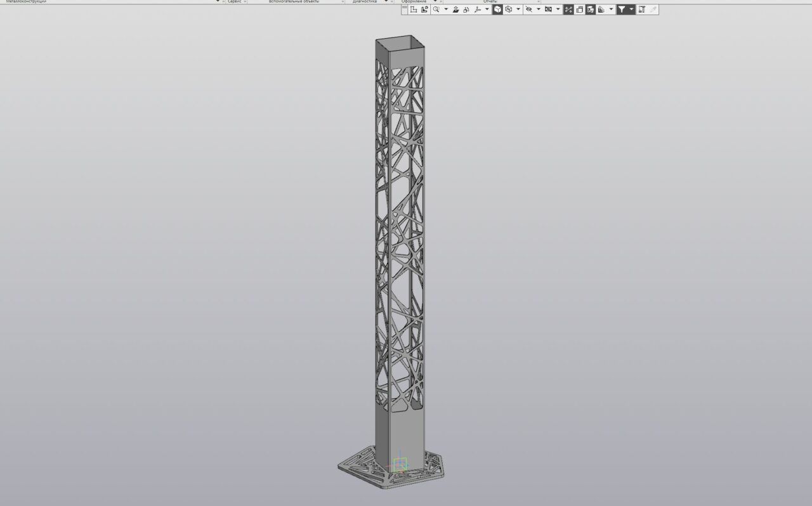Image resolution: width=812 pixels, height=506 pixels.
Task: Open the Оформление panel label
Action: click(x=414, y=2)
